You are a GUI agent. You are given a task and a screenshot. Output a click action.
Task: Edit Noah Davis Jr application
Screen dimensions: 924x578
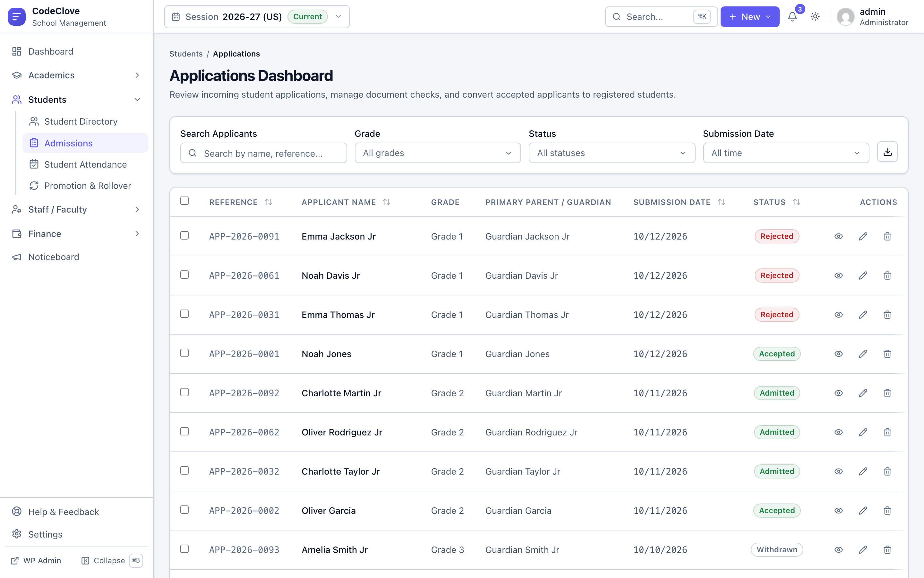[x=863, y=276]
